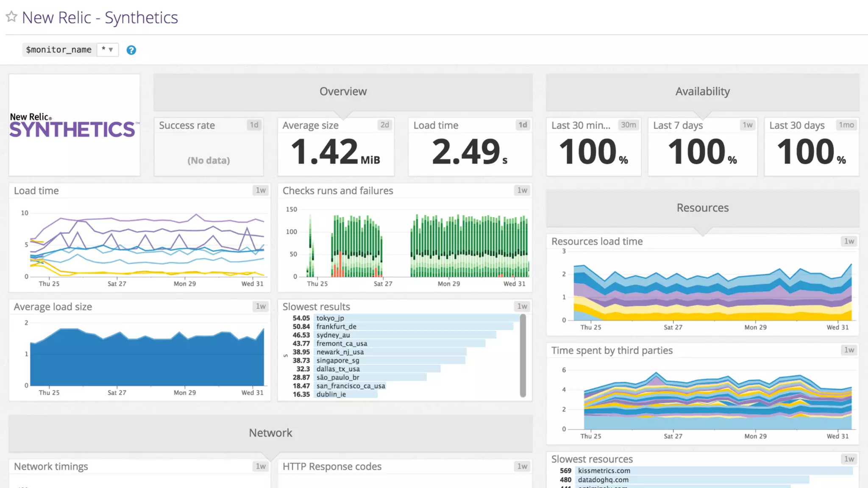
Task: Click the 1w badge on Resources load time
Action: click(x=849, y=241)
